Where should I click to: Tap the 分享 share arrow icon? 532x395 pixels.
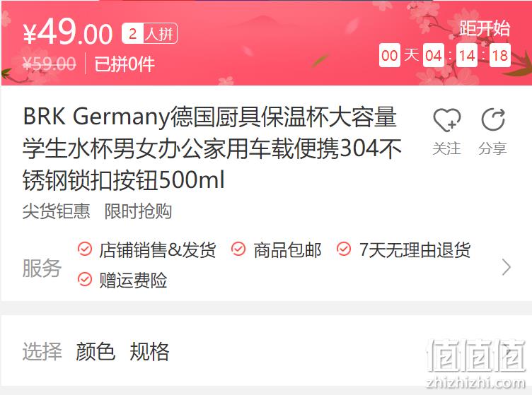click(493, 119)
